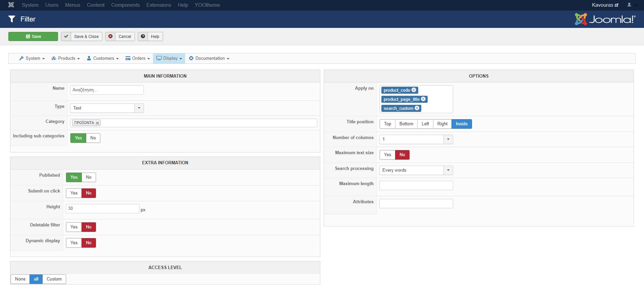This screenshot has height=303, width=644.
Task: Click the wrench icon of System menu
Action: coord(21,58)
